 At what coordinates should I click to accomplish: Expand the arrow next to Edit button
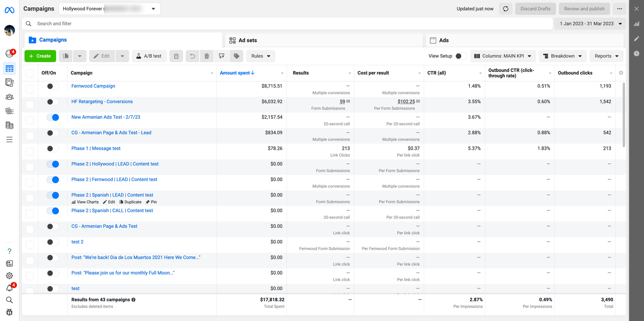pyautogui.click(x=122, y=56)
